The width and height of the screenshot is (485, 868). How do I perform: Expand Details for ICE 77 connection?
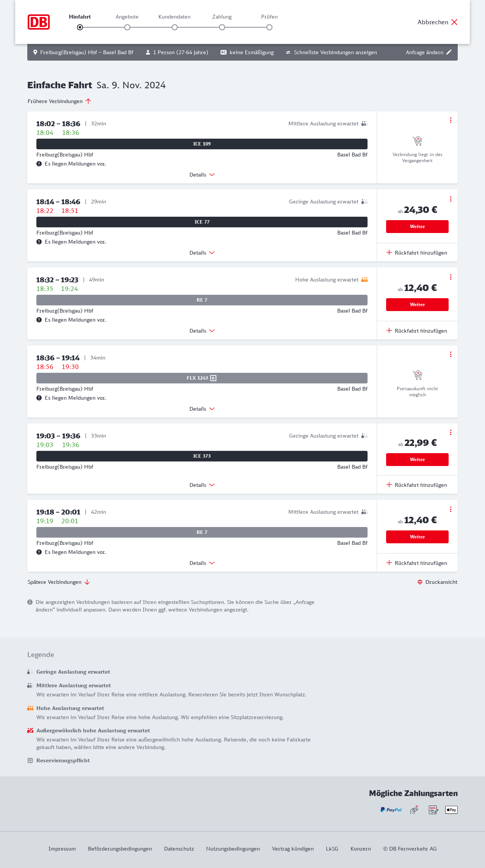point(202,253)
